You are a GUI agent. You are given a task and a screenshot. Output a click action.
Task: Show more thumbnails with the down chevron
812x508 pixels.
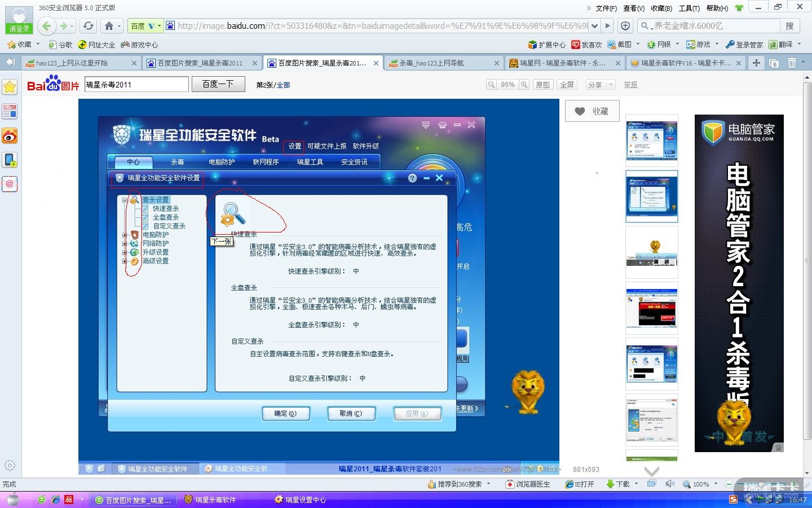652,471
